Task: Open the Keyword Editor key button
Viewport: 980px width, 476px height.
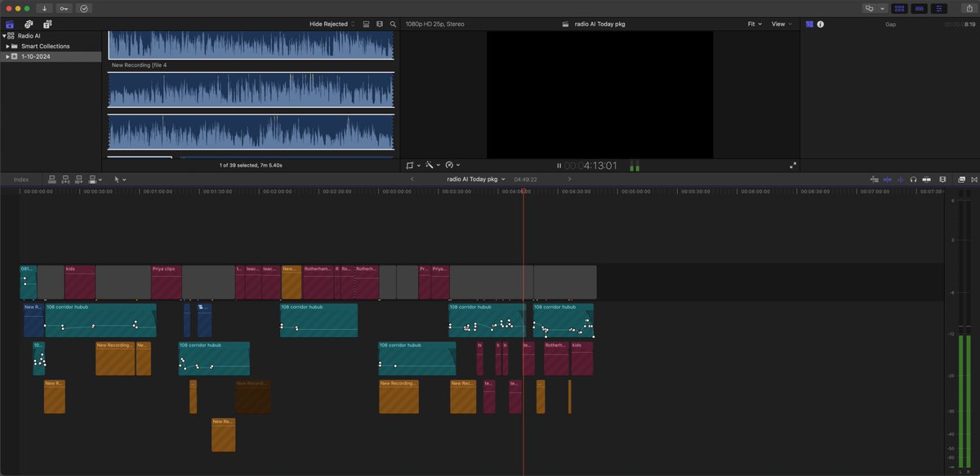Action: click(x=64, y=8)
